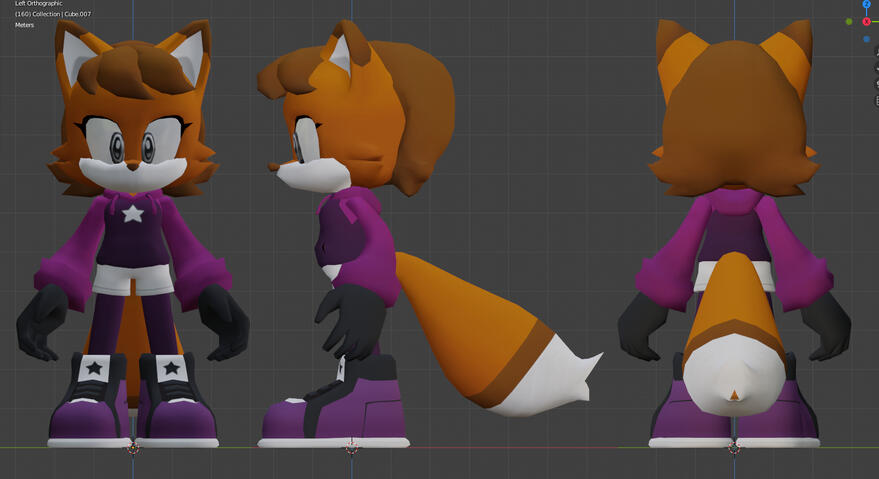The height and width of the screenshot is (479, 879).
Task: Click the blue negative Z gizmo dot
Action: pos(866,39)
